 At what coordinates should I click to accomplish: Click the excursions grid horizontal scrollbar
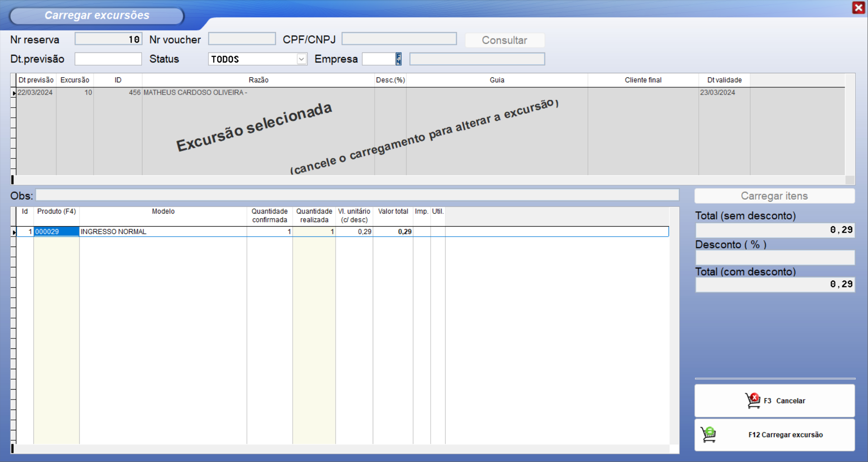click(x=430, y=180)
